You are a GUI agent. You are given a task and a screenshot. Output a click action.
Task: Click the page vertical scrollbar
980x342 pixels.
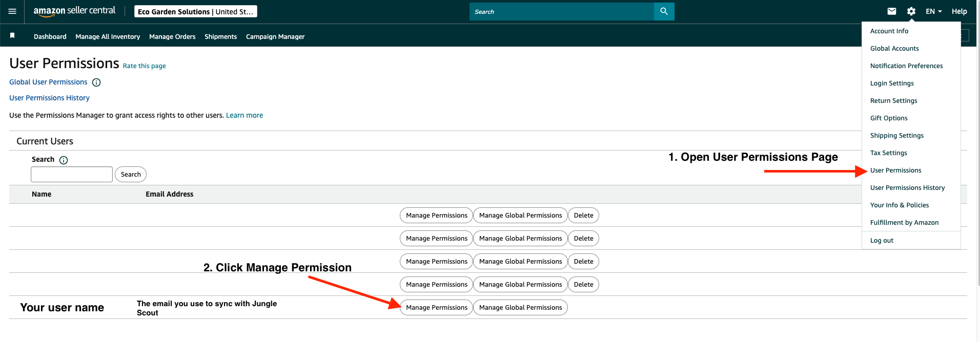pyautogui.click(x=978, y=143)
